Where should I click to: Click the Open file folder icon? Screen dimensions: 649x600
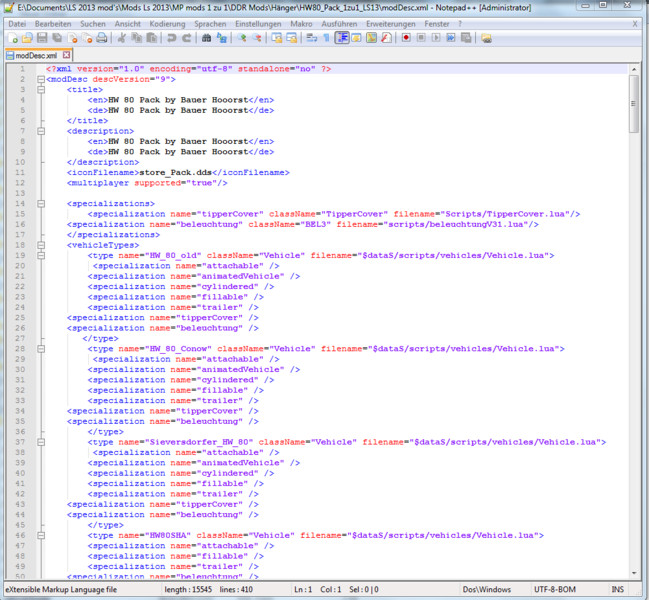(x=27, y=38)
